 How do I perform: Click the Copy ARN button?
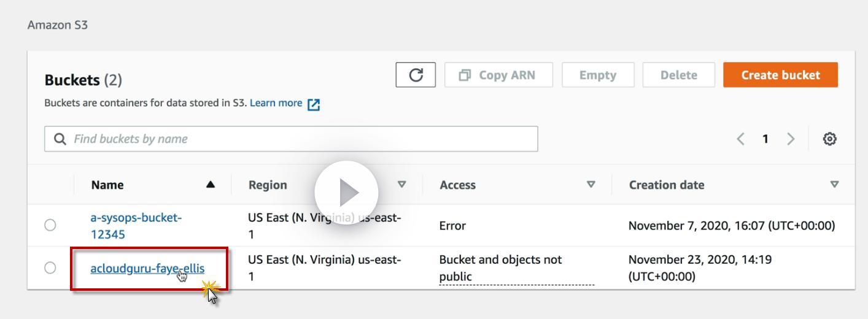pos(498,75)
